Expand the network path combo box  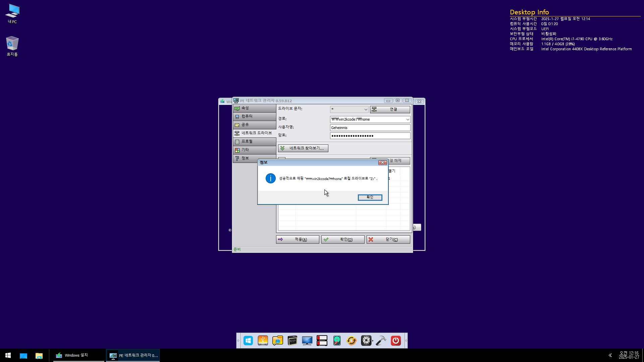408,119
